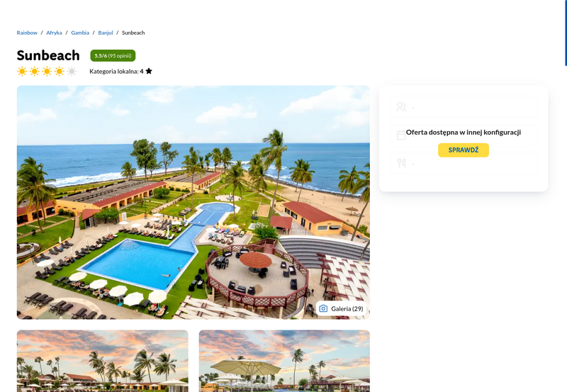
Task: Open the main aerial pool photo
Action: coord(193,202)
